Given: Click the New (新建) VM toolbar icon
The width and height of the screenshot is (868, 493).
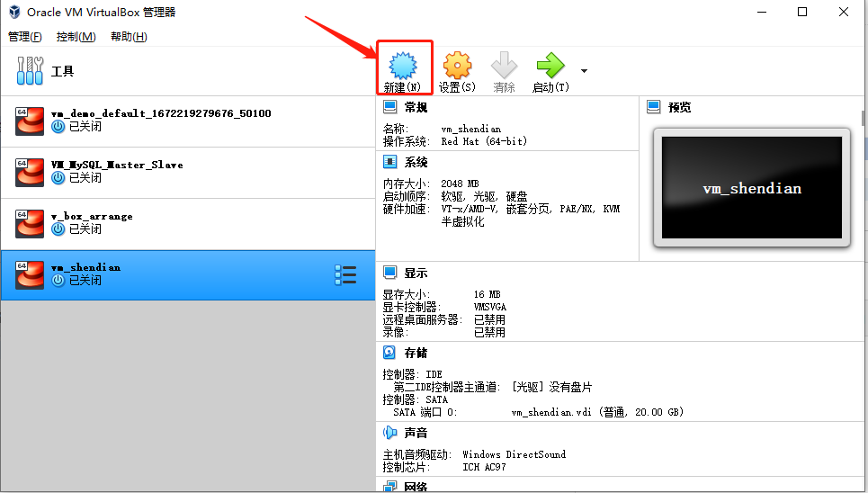Looking at the screenshot, I should click(402, 66).
